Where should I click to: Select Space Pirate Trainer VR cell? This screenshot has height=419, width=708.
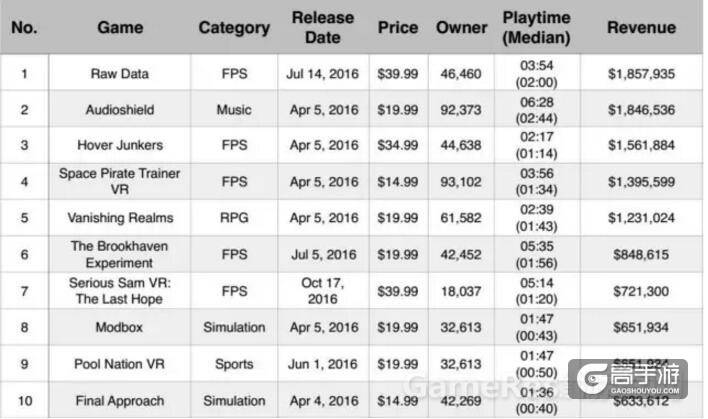[120, 182]
